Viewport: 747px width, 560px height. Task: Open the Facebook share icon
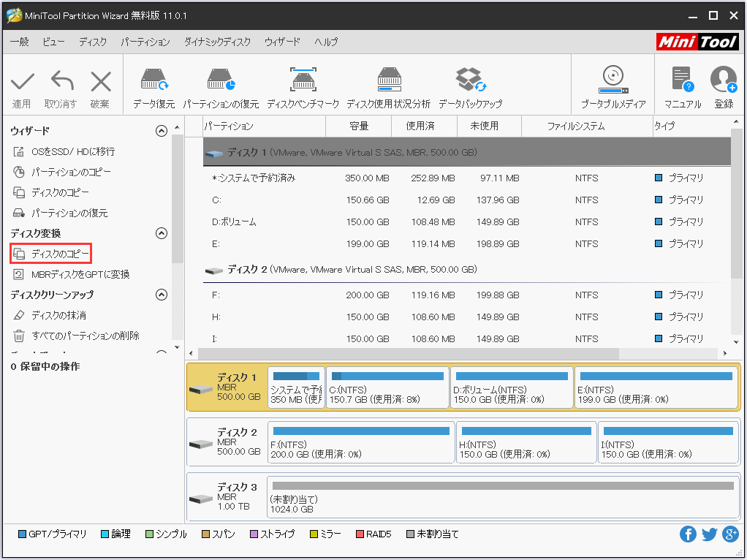point(688,534)
